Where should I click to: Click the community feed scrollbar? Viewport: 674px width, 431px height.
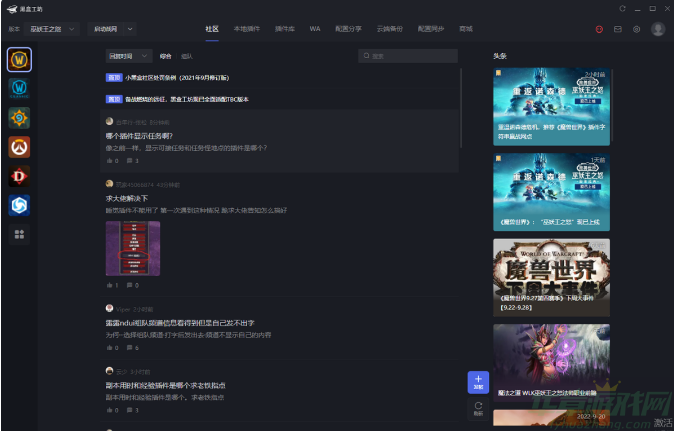461,108
